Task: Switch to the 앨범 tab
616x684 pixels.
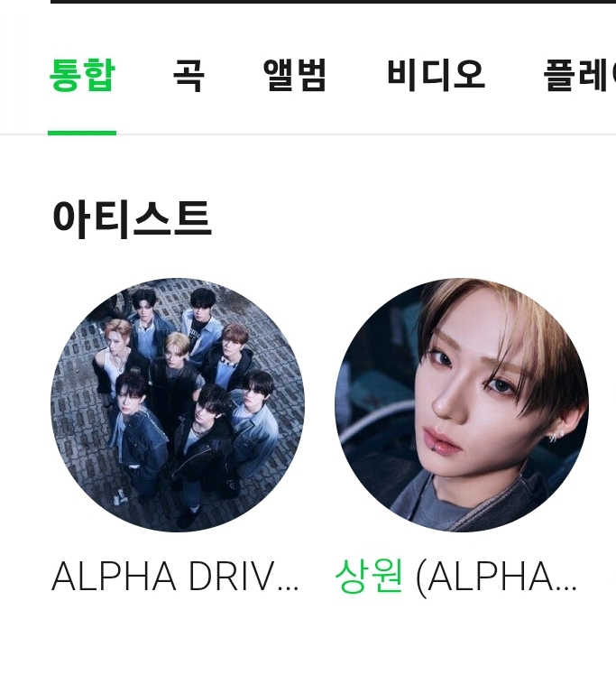Action: [x=295, y=75]
